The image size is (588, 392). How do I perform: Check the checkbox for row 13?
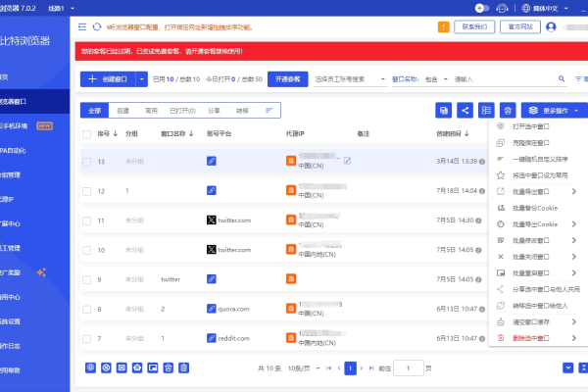tap(86, 162)
